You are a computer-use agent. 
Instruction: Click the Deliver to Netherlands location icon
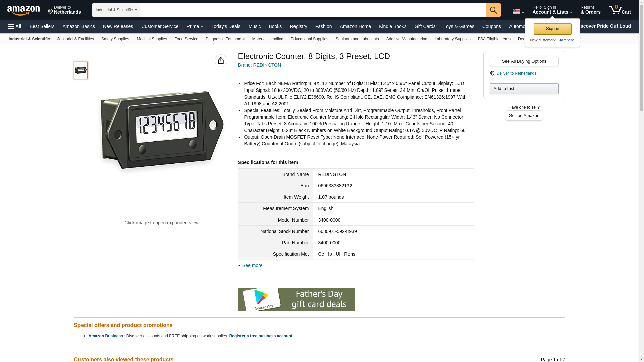(492, 73)
